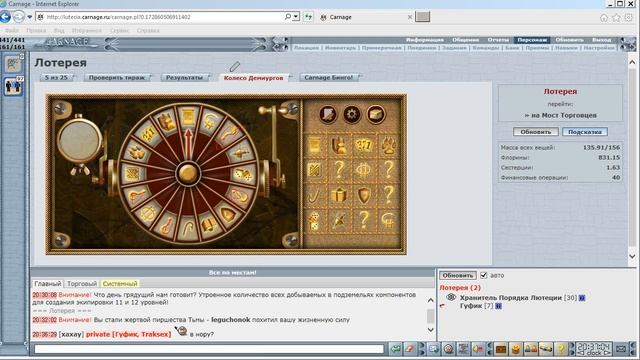Switch to 'Колесо Демиургов' tab
Screen dimensions: 640x360
click(x=253, y=77)
